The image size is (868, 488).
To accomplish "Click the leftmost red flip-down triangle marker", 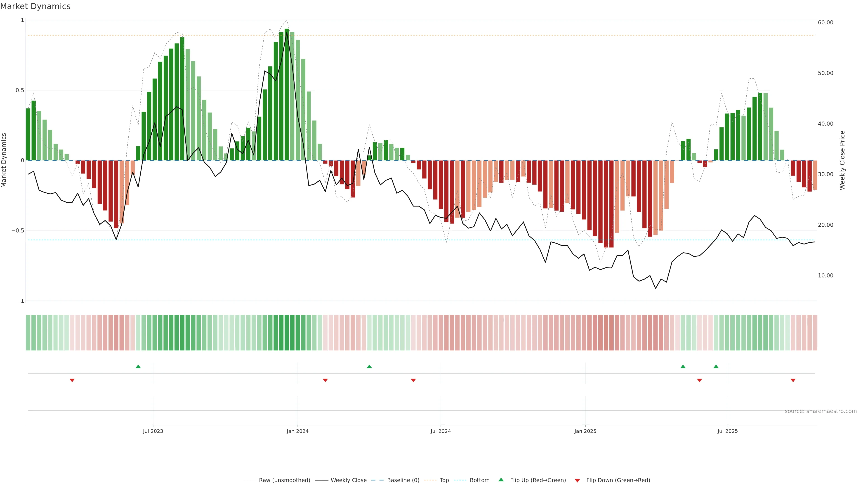I will (72, 380).
